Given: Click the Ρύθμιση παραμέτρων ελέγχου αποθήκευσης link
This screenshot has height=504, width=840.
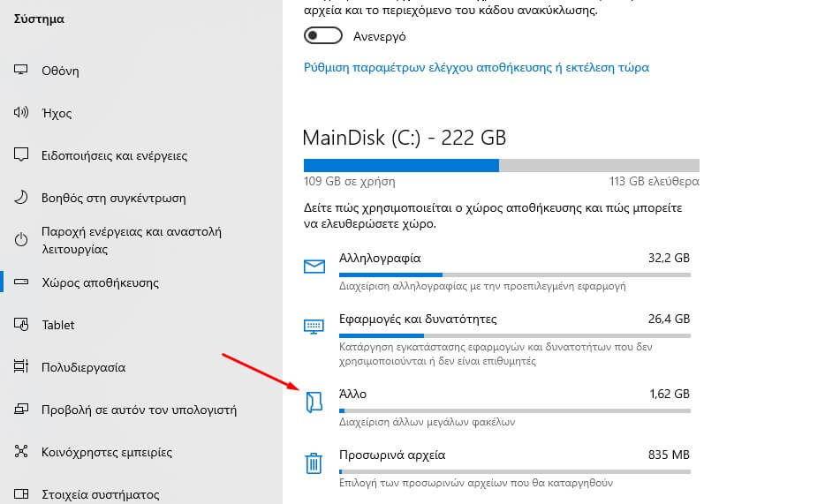Looking at the screenshot, I should click(x=476, y=67).
